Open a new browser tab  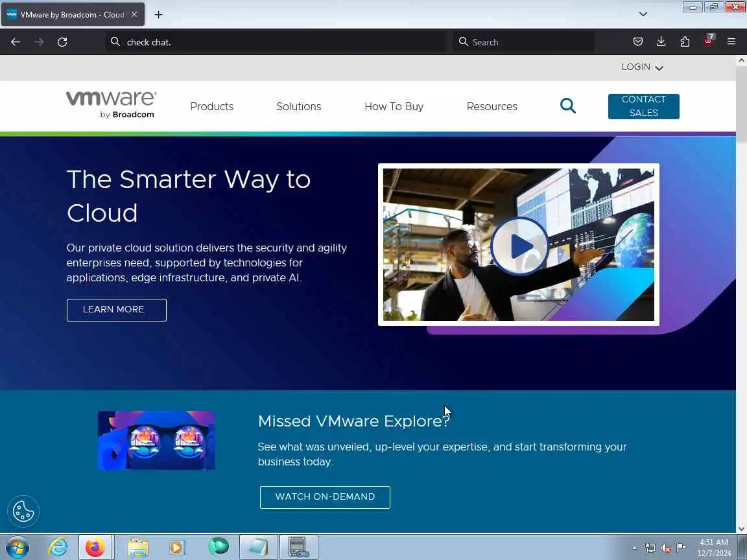tap(159, 15)
